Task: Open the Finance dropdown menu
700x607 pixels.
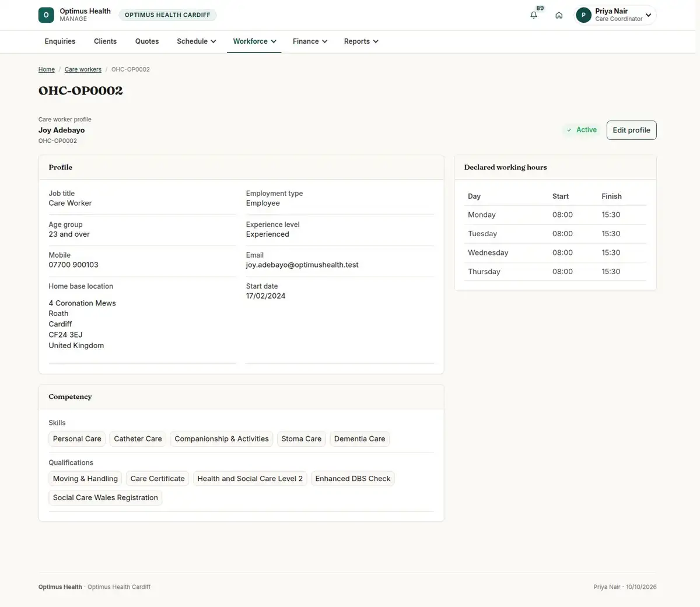Action: click(310, 41)
